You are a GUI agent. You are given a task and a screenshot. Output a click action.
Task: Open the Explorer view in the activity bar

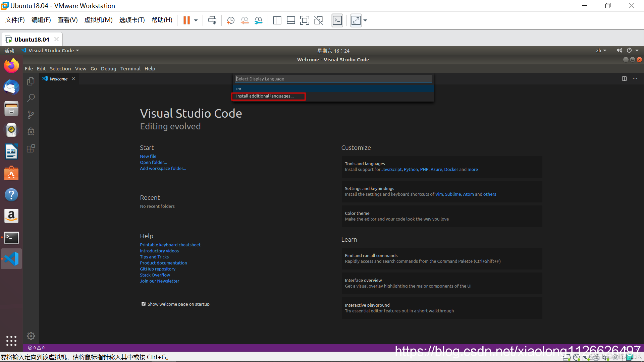click(x=31, y=81)
